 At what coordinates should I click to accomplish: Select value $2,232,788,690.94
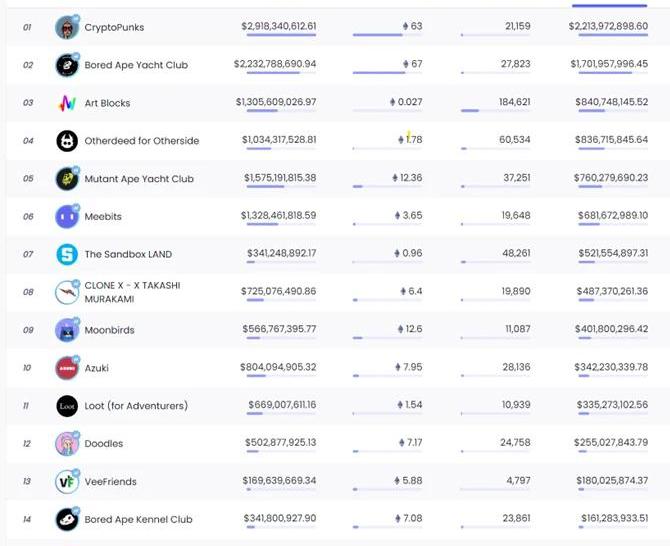[275, 64]
